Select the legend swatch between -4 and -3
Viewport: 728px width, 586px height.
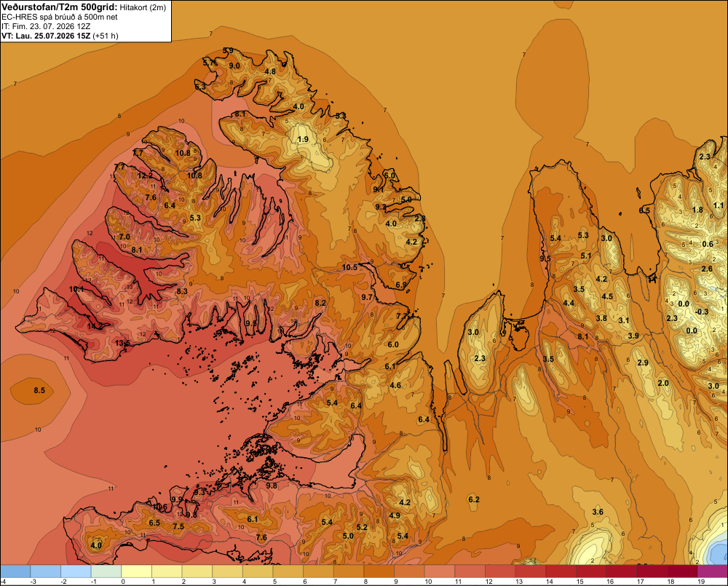(x=16, y=571)
